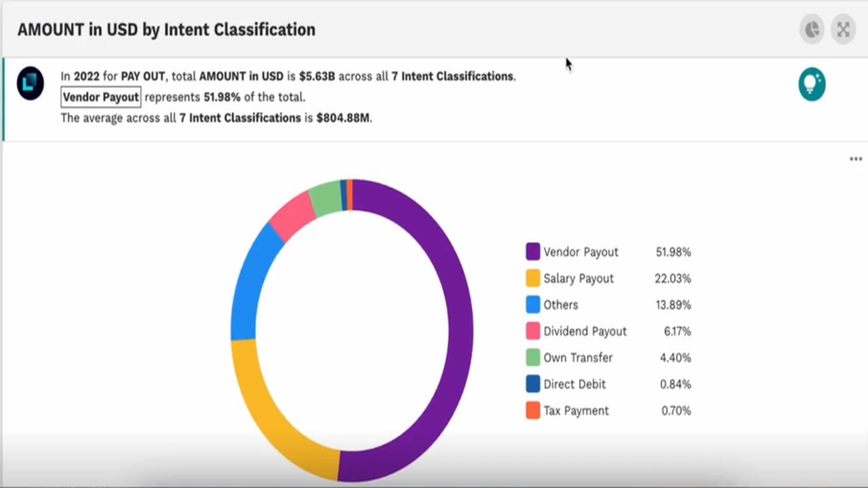Click the Dividend Payout pink legend swatch
868x488 pixels.
pyautogui.click(x=533, y=331)
